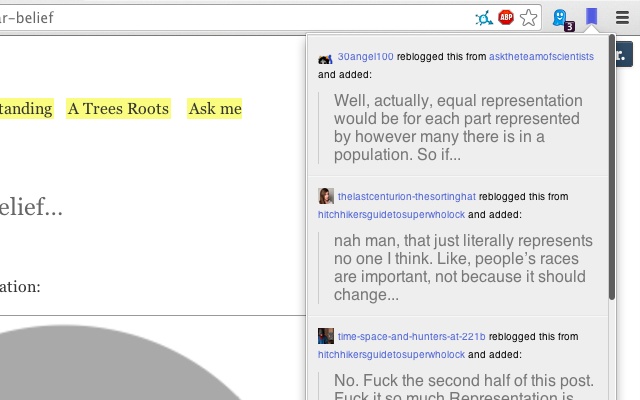
Task: Click the blue atom-like icon in address bar
Action: (x=484, y=18)
